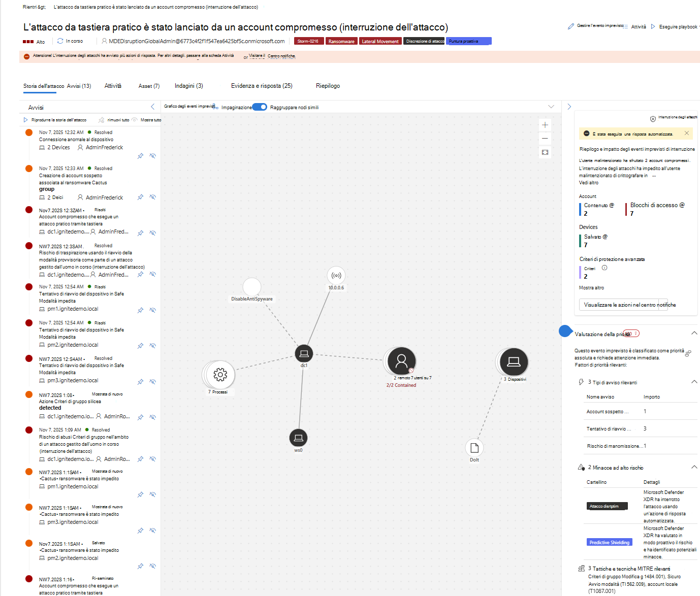Switch to the Asset (7) tab
This screenshot has width=700, height=596.
pyautogui.click(x=149, y=86)
